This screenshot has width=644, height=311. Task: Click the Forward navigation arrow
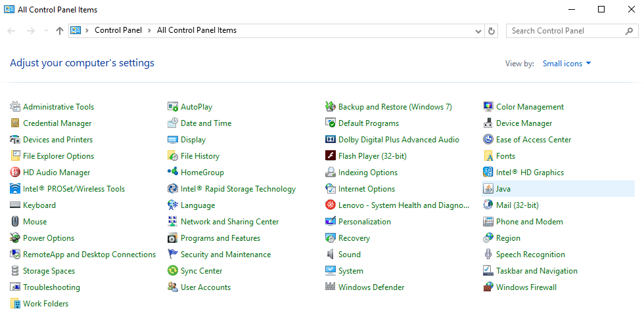[x=31, y=31]
